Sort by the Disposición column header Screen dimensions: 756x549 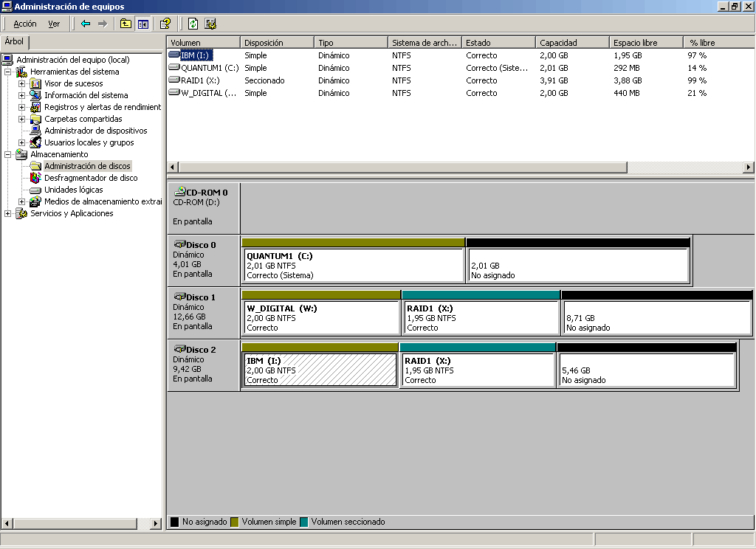pyautogui.click(x=278, y=42)
